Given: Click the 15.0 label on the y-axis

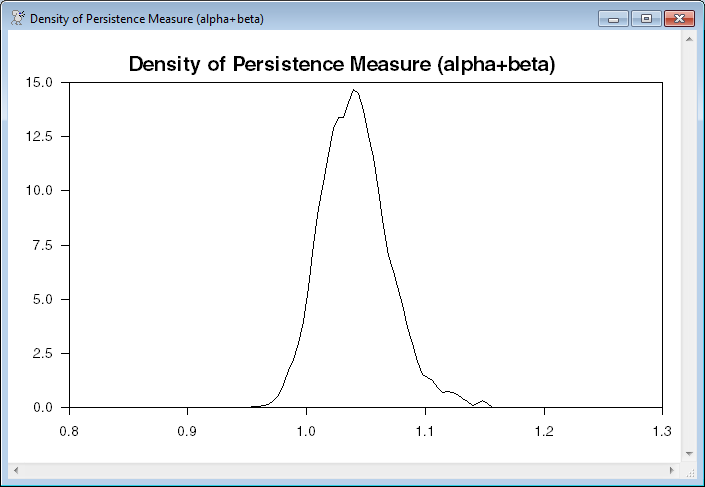Looking at the screenshot, I should 48,82.
